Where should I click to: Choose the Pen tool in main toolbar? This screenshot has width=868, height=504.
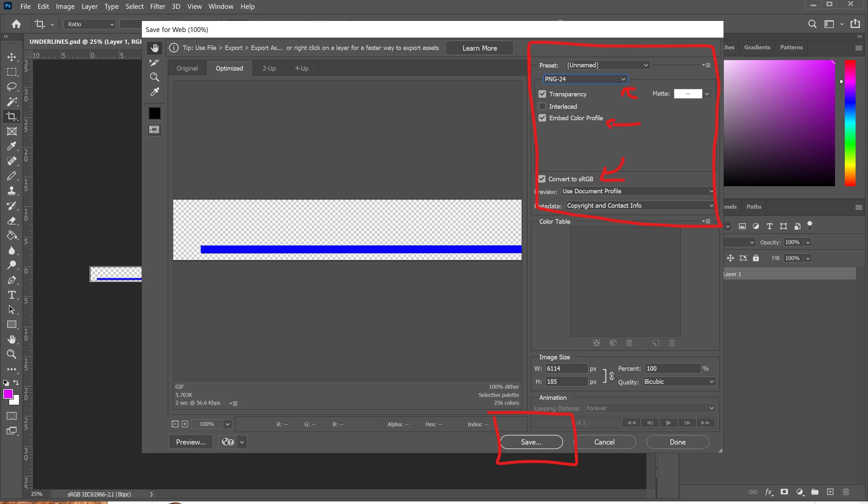[x=12, y=280]
